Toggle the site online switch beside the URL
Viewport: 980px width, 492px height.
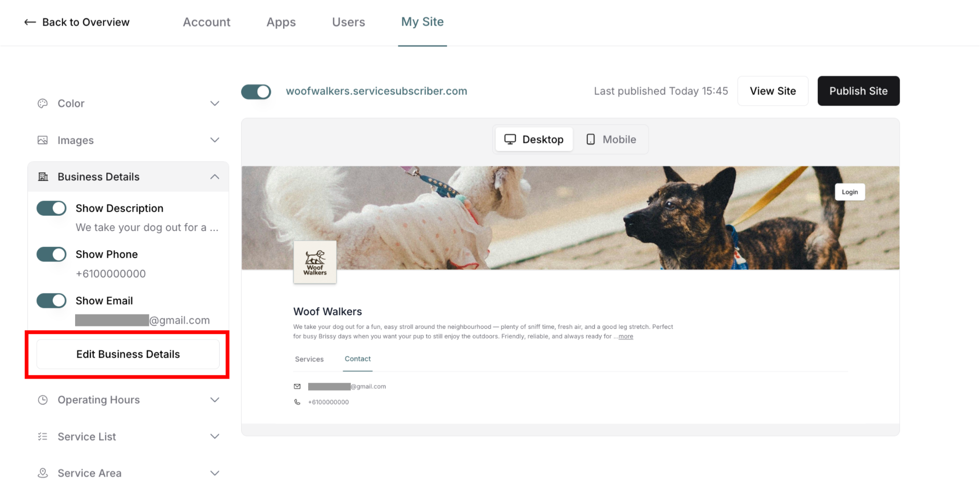(256, 91)
